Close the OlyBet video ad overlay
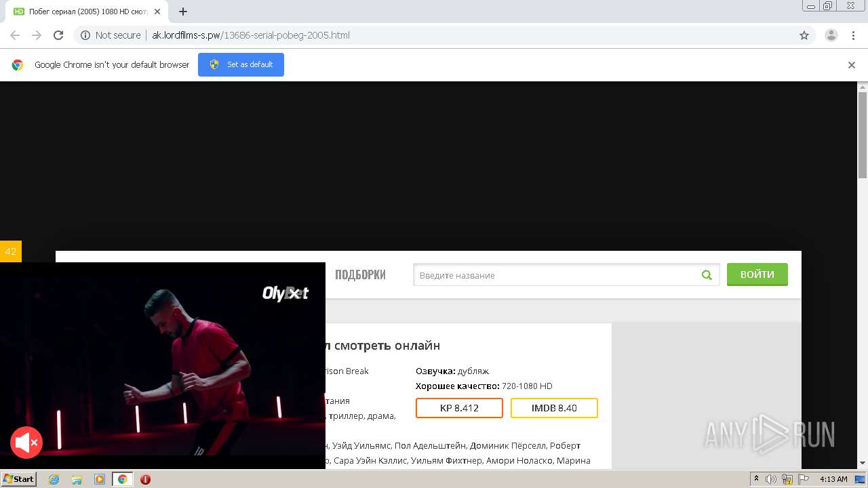Image resolution: width=868 pixels, height=488 pixels. [294, 293]
